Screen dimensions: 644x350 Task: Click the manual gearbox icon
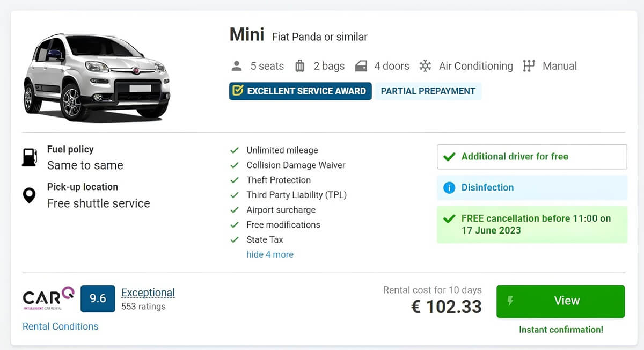[x=529, y=66]
